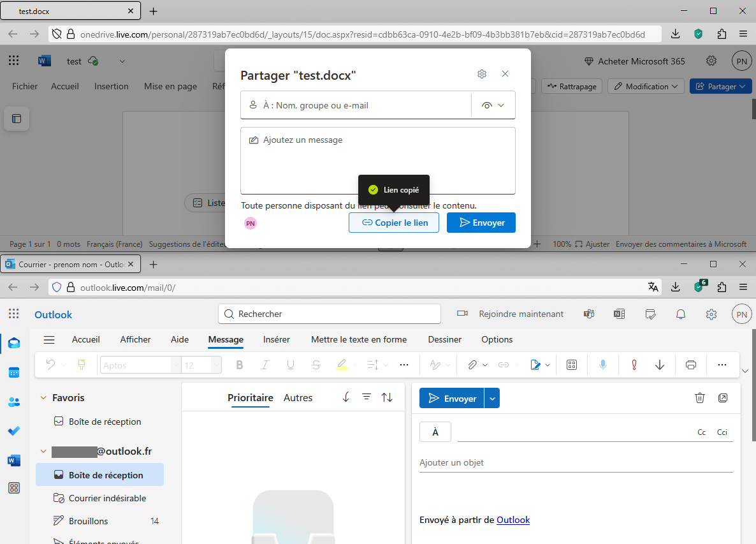Open the Envoyer split dropdown arrow
The height and width of the screenshot is (544, 756).
click(492, 399)
